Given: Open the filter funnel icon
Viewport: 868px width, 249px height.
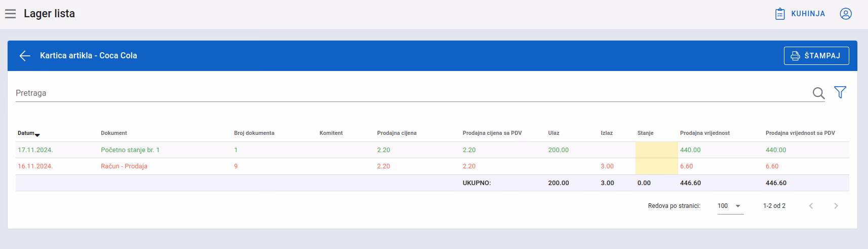Looking at the screenshot, I should coord(840,92).
